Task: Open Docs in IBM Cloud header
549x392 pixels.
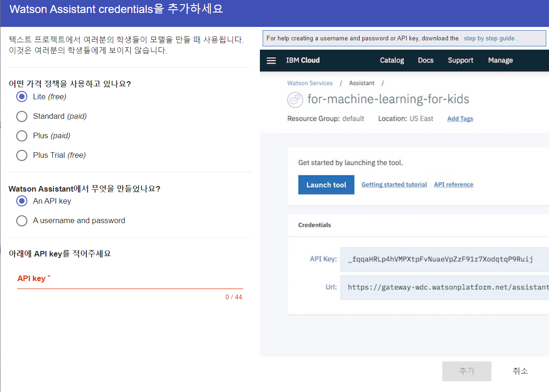Action: pos(426,60)
